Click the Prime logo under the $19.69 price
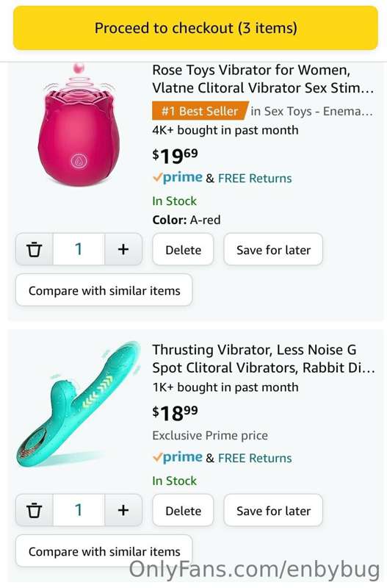387x588 pixels. [177, 177]
